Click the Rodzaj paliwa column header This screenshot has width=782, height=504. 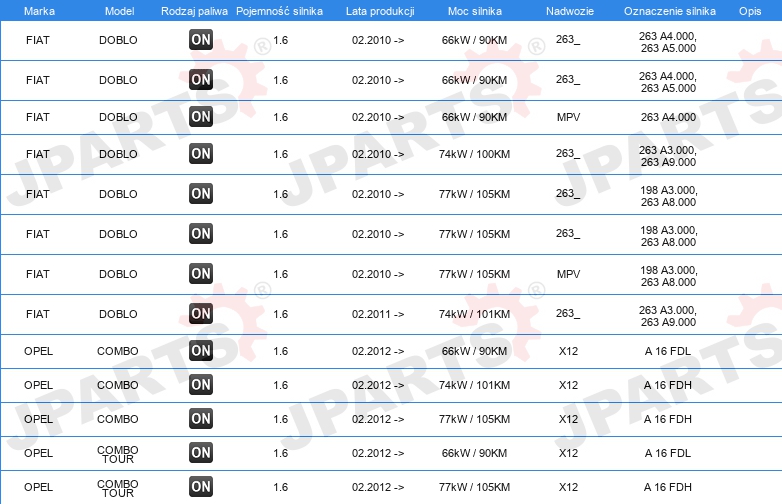tap(194, 11)
